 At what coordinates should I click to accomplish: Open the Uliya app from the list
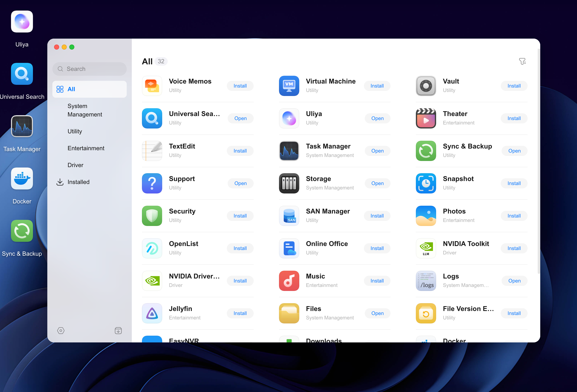point(377,118)
